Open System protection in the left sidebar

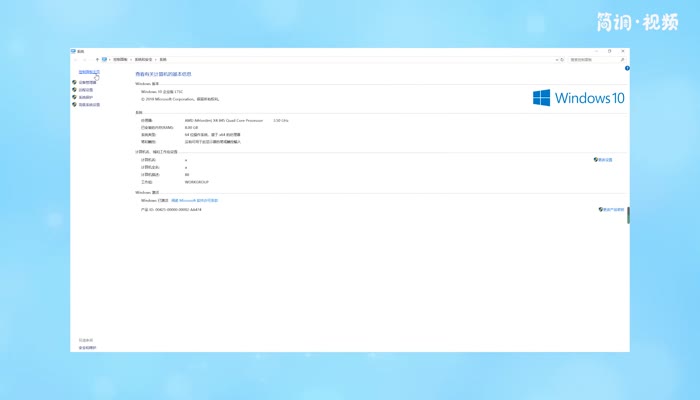(x=86, y=97)
